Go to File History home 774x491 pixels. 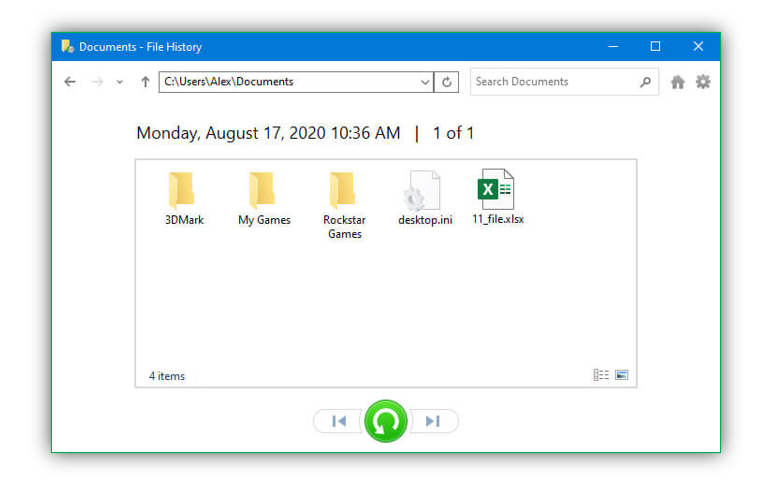pyautogui.click(x=678, y=82)
